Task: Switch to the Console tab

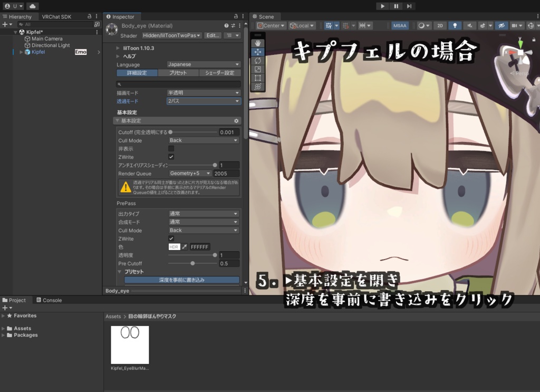Action: click(x=49, y=300)
